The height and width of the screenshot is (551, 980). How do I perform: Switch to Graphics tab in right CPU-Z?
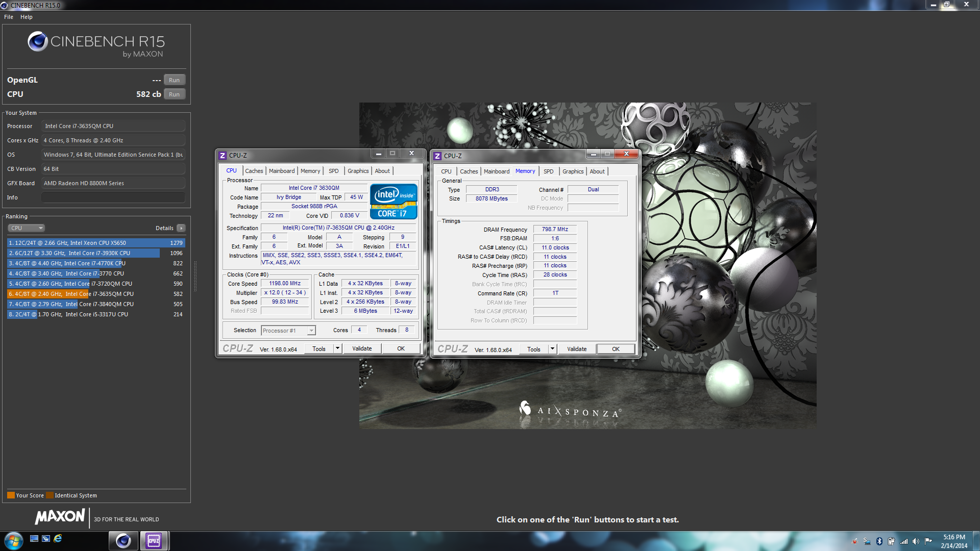(x=573, y=172)
